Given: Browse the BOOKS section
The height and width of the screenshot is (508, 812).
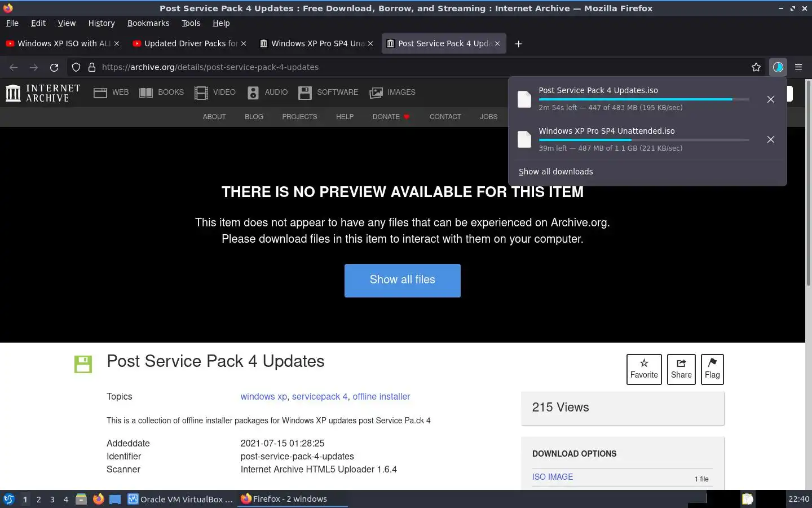Looking at the screenshot, I should [x=162, y=93].
